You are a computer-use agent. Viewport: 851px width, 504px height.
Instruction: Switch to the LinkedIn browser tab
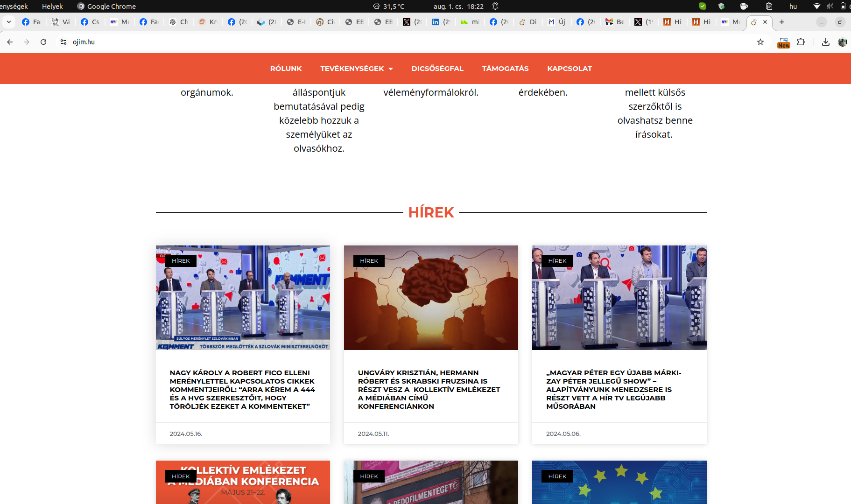tap(441, 22)
